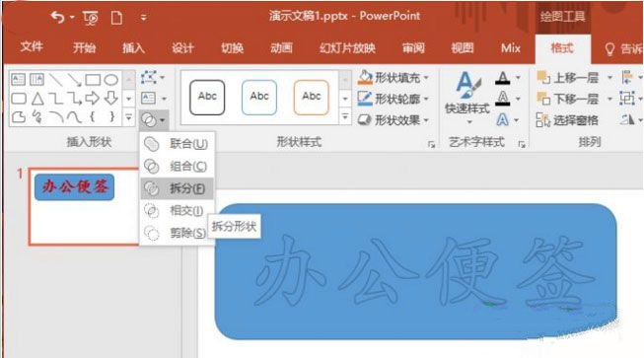Select the elbow arrow connector shape

click(x=74, y=98)
